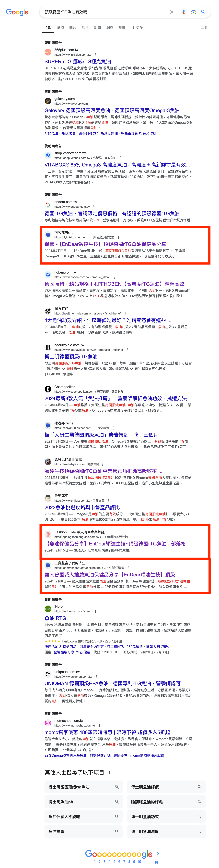The height and width of the screenshot is (868, 219).
Task: Switch to the 圖片 tab
Action: pyautogui.click(x=72, y=28)
